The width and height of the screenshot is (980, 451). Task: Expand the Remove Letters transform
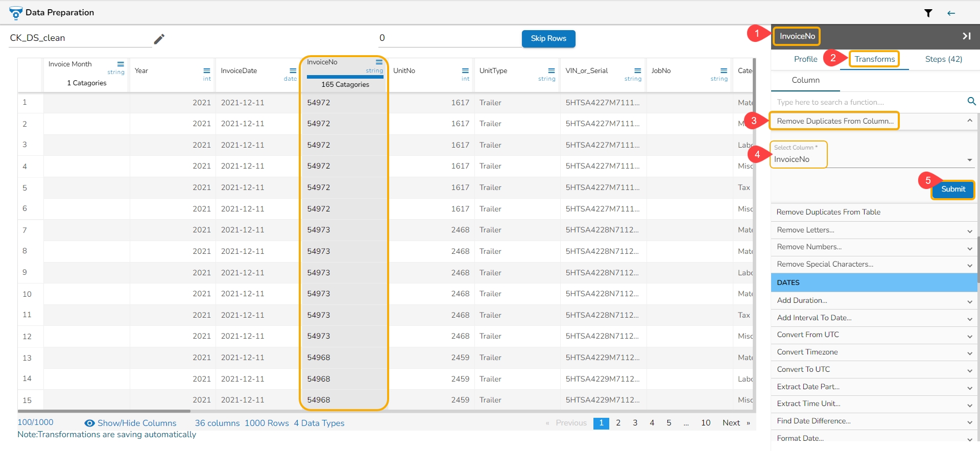pyautogui.click(x=969, y=231)
